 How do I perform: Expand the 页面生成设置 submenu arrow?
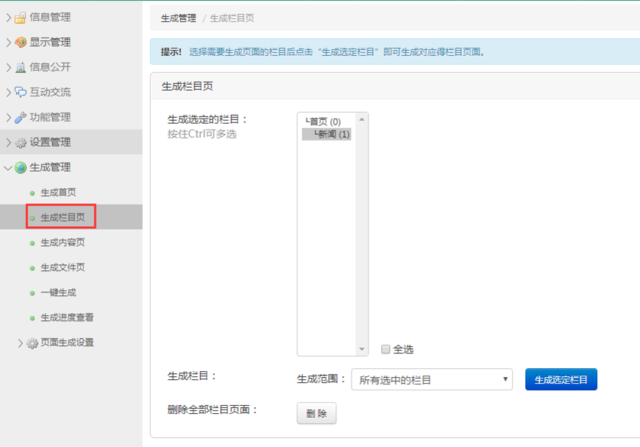coord(20,343)
